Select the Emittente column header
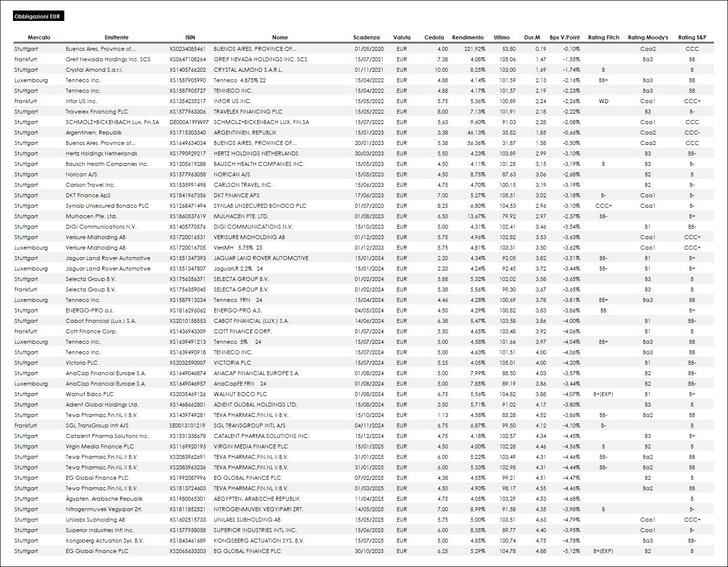 (117, 37)
